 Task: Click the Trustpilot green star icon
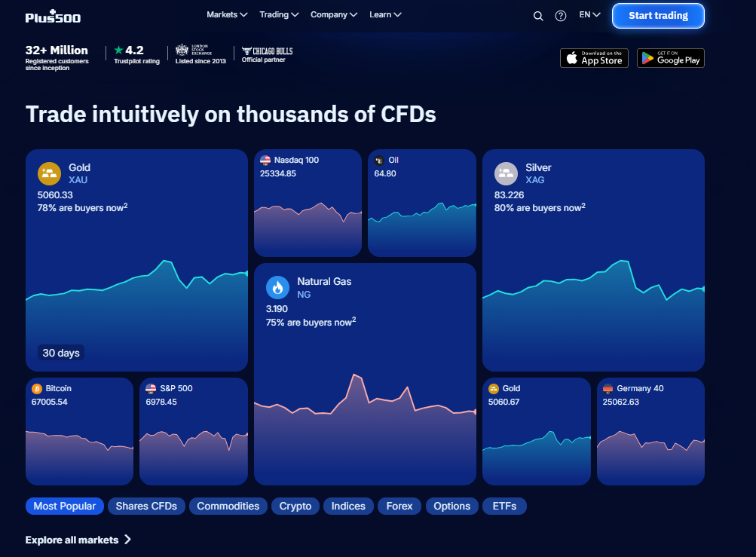point(118,50)
